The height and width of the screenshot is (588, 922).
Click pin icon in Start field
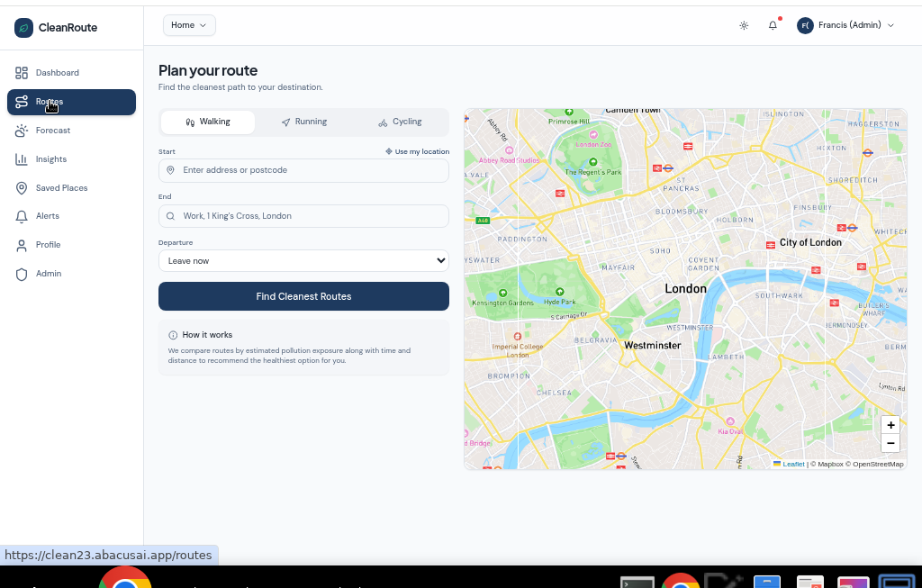click(170, 170)
